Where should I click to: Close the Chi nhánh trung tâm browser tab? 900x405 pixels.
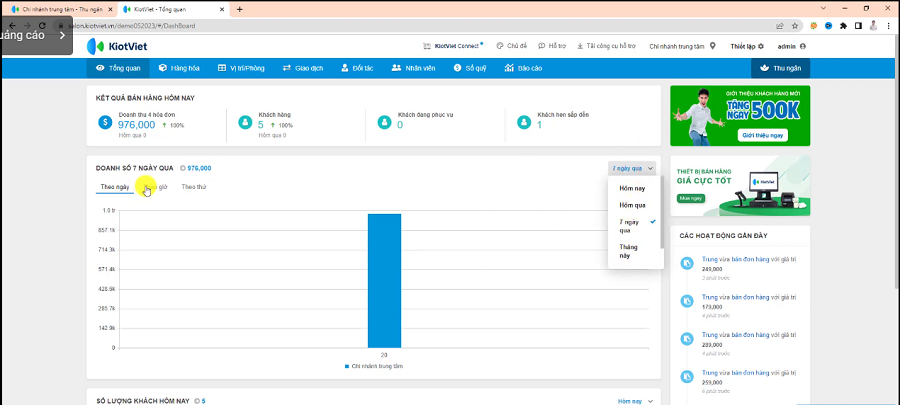(110, 9)
